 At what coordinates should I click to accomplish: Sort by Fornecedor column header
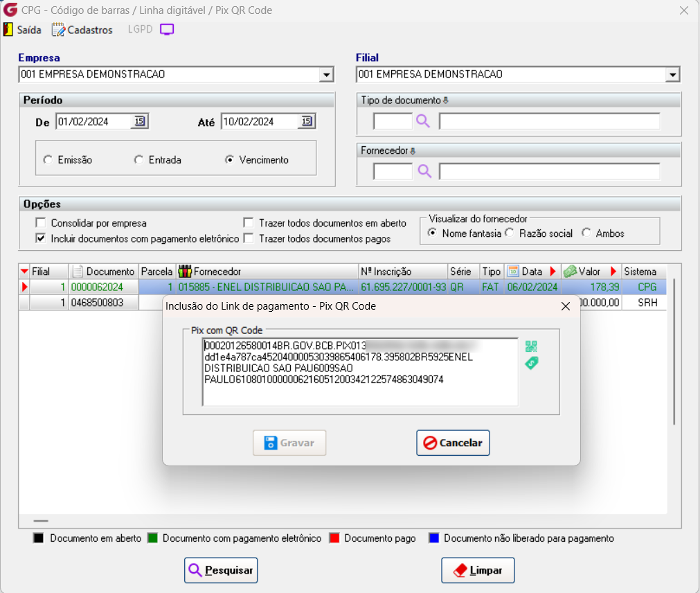coord(267,272)
